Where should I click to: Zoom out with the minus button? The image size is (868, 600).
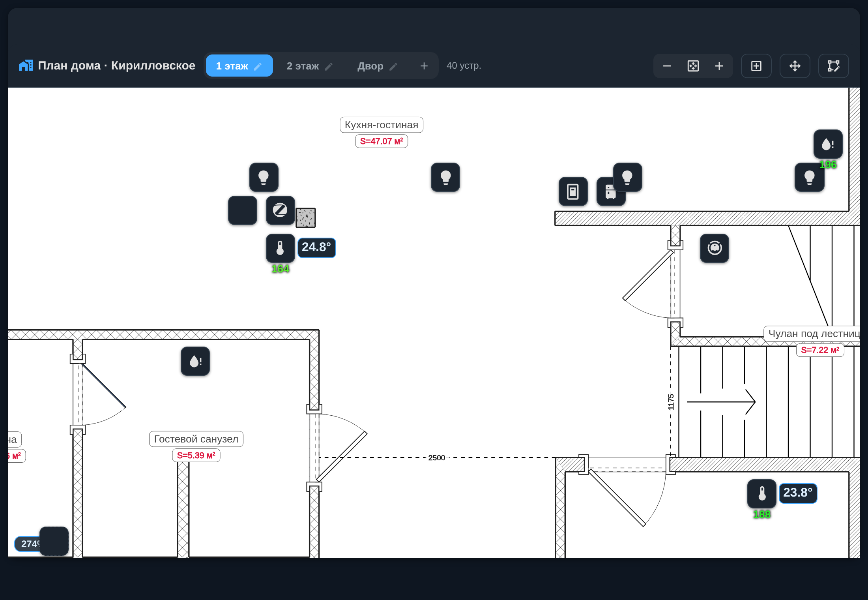point(667,66)
